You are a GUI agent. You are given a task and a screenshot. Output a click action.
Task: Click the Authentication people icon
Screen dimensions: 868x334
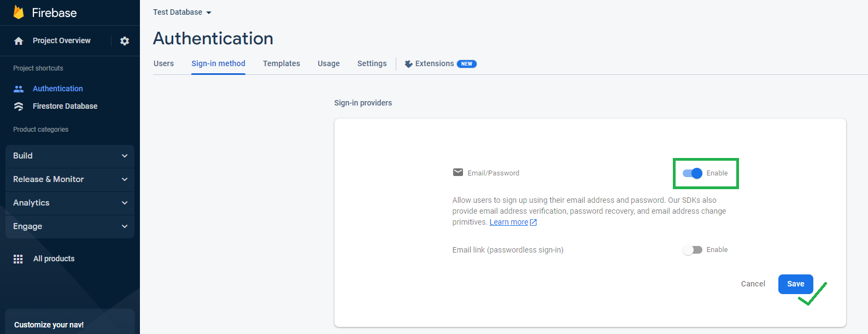19,89
